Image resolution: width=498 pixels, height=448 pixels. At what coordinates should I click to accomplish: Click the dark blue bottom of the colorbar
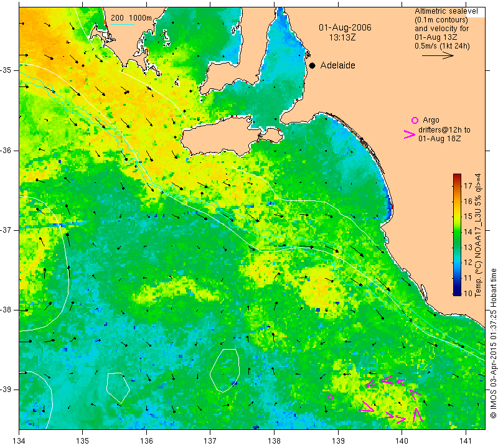[x=457, y=292]
